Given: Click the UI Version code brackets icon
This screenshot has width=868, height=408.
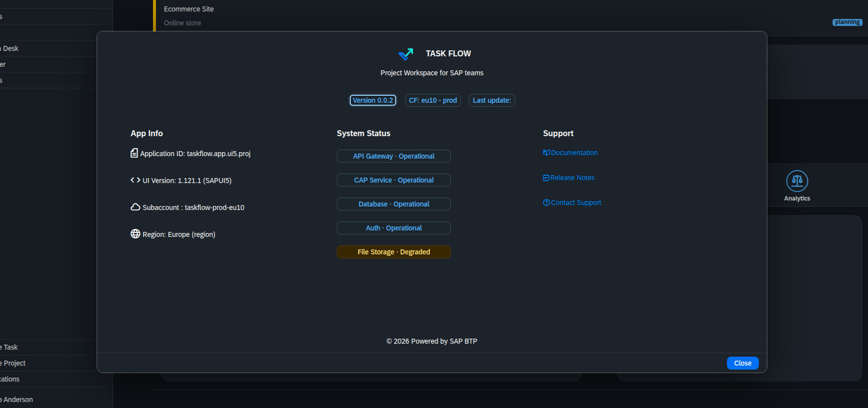Looking at the screenshot, I should (x=135, y=180).
